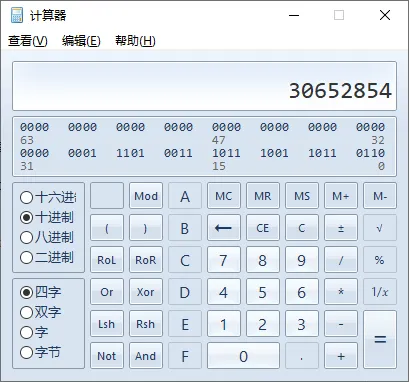409x382 pixels.
Task: Click the digit 5 key
Action: 263,292
